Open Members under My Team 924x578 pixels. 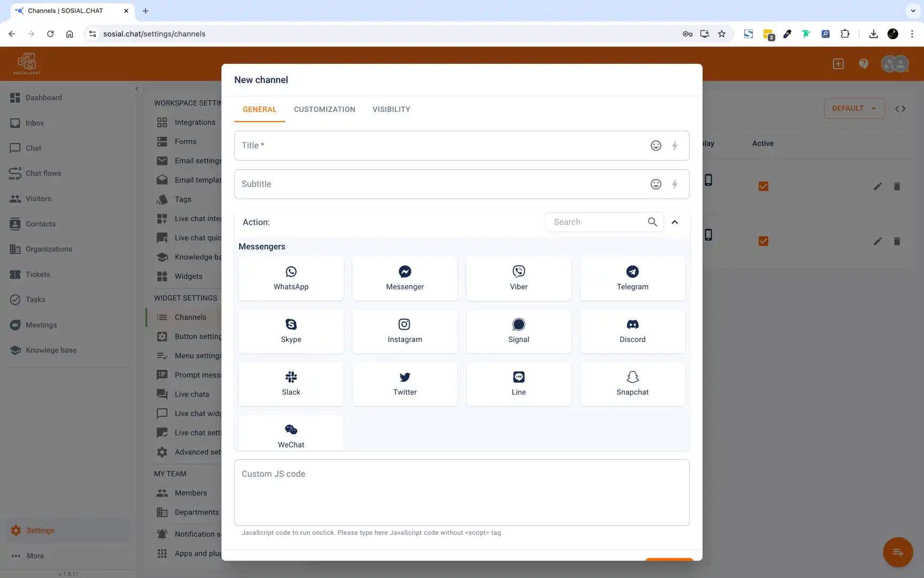click(x=190, y=493)
